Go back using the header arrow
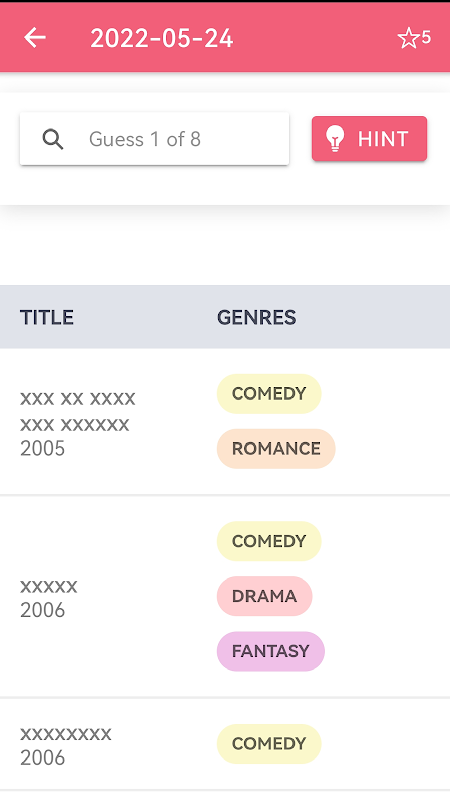Image resolution: width=450 pixels, height=800 pixels. (35, 38)
